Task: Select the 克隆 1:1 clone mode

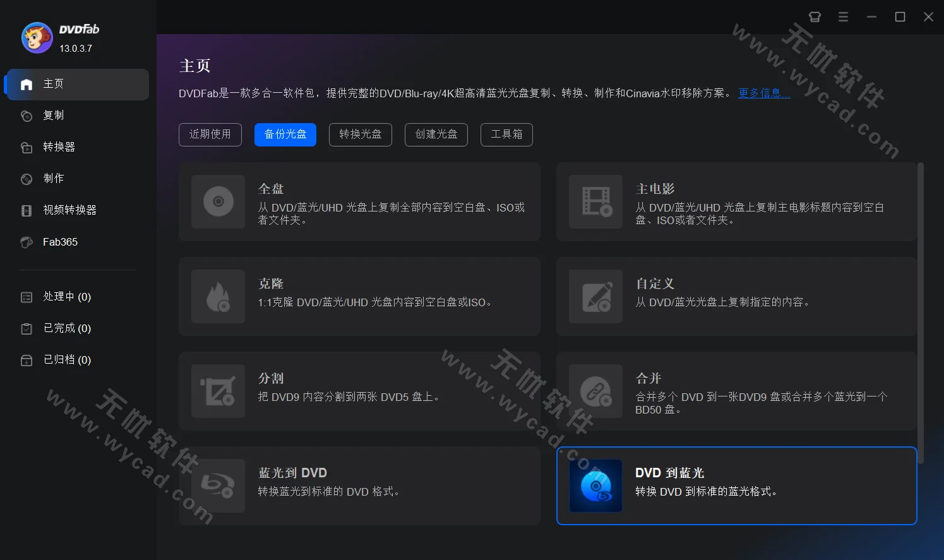Action: click(x=359, y=296)
